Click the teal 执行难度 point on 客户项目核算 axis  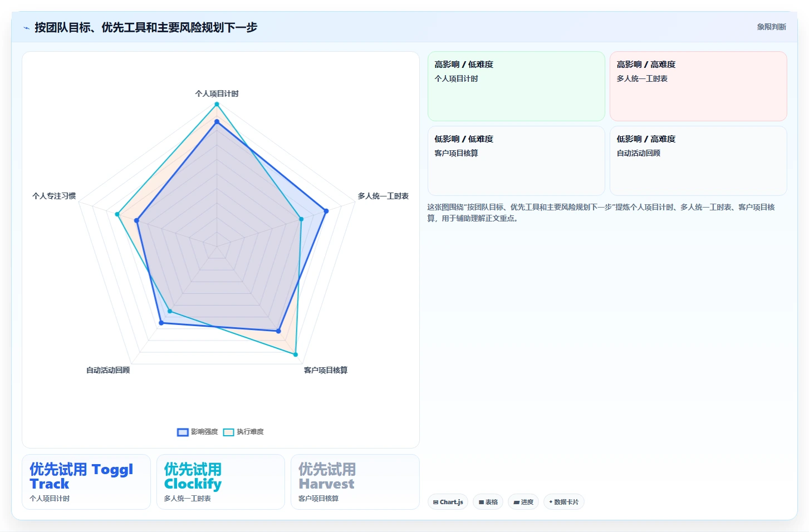click(x=295, y=354)
